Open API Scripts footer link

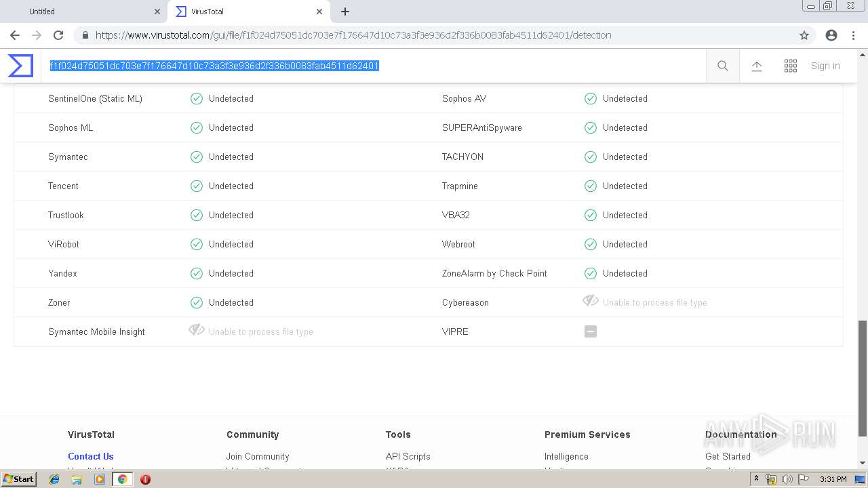click(x=408, y=456)
